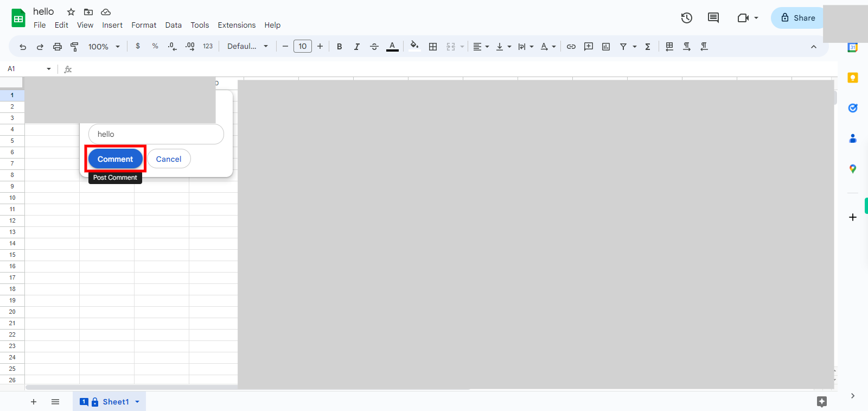Open the text wrapping dropdown

(526, 47)
